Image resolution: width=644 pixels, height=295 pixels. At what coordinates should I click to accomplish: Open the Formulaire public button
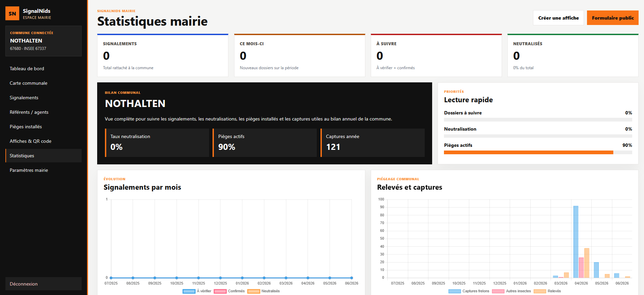coord(613,18)
